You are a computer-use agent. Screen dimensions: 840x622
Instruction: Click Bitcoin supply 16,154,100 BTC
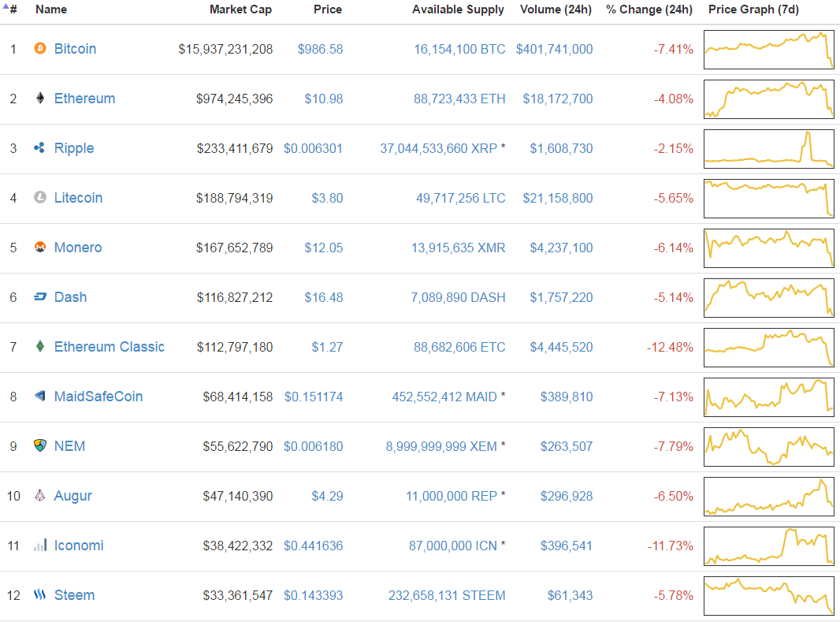[x=459, y=50]
